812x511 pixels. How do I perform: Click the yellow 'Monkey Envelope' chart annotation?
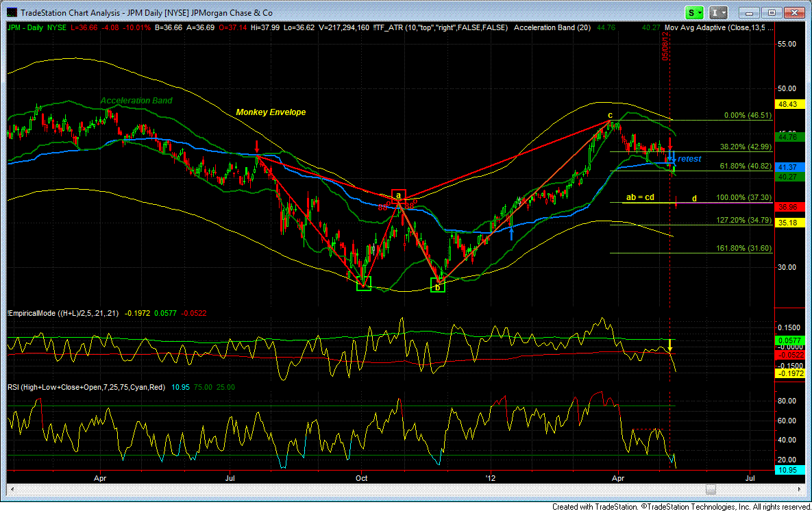(x=271, y=112)
